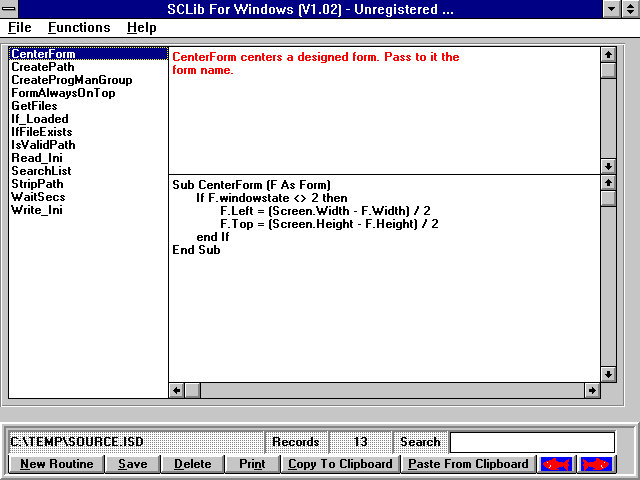This screenshot has height=480, width=640.
Task: Click the Save button
Action: (132, 464)
